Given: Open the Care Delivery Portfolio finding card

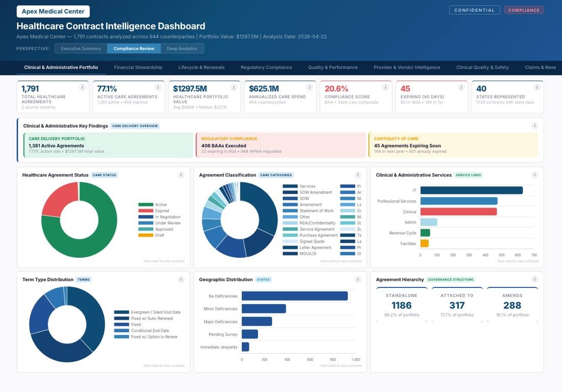Looking at the screenshot, I should pos(108,145).
